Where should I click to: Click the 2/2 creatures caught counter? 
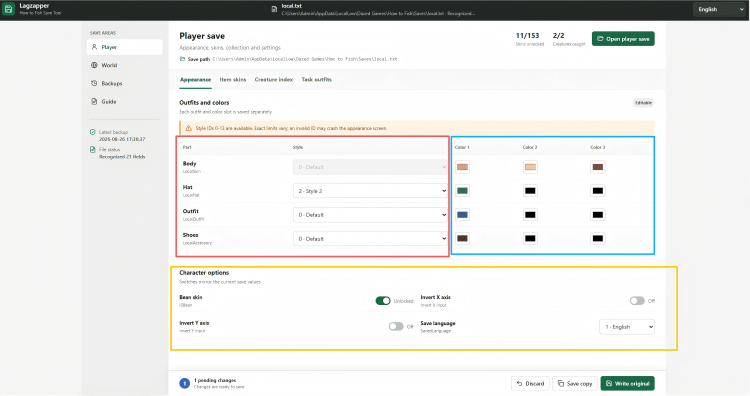click(568, 39)
